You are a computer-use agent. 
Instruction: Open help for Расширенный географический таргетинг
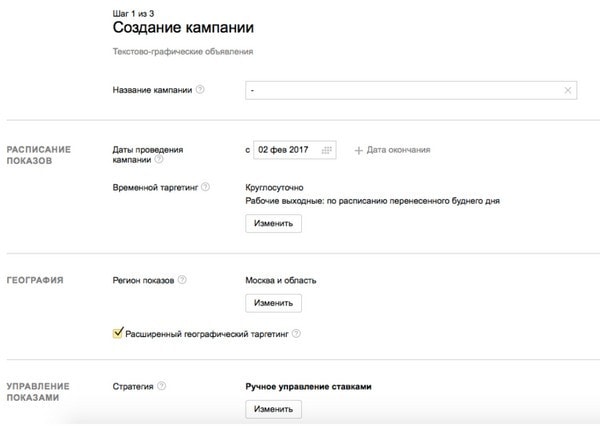tap(296, 334)
